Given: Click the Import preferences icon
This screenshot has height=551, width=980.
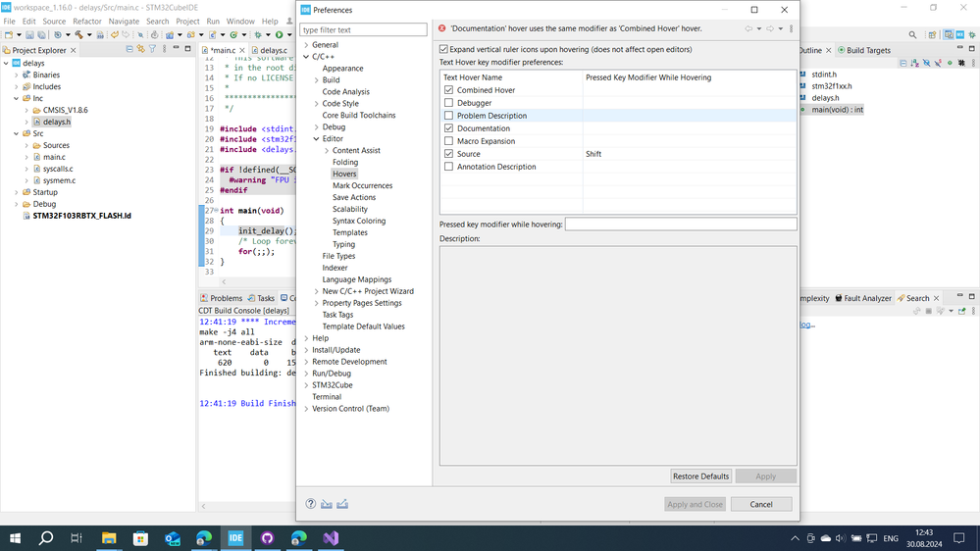Looking at the screenshot, I should pos(327,504).
